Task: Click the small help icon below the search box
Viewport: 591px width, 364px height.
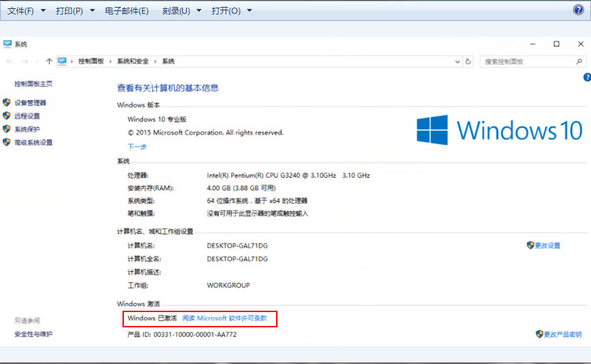Action: coord(587,78)
